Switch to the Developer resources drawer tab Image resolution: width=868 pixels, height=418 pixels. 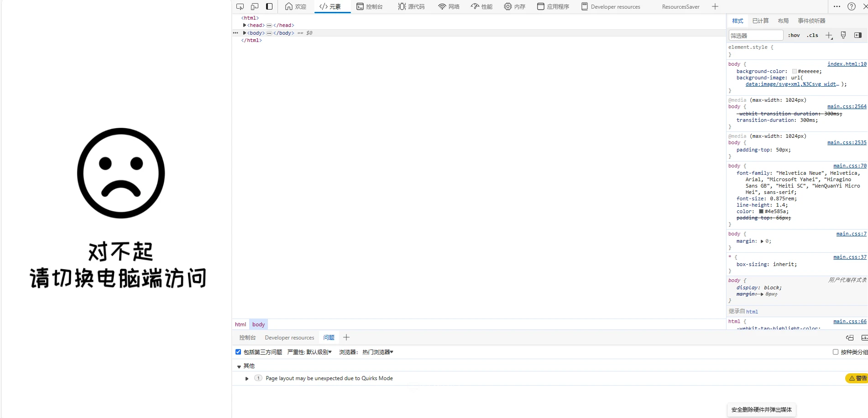tap(289, 338)
